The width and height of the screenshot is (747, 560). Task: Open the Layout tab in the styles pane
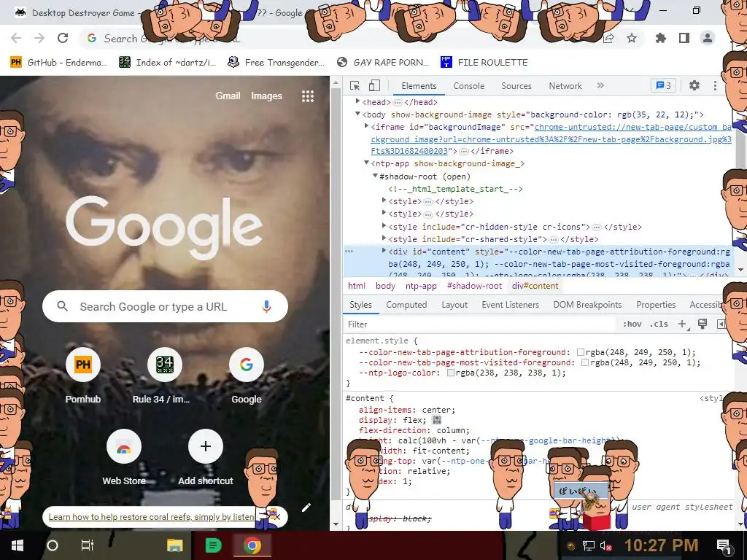[454, 305]
